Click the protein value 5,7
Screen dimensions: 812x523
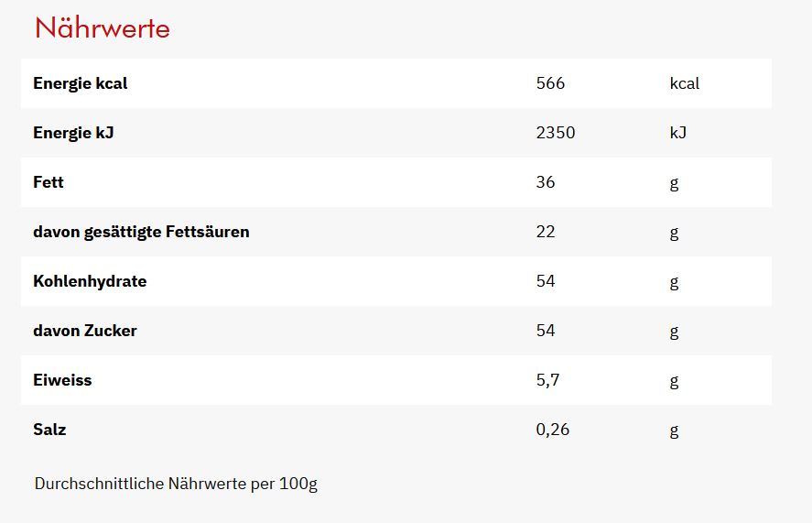click(x=547, y=380)
